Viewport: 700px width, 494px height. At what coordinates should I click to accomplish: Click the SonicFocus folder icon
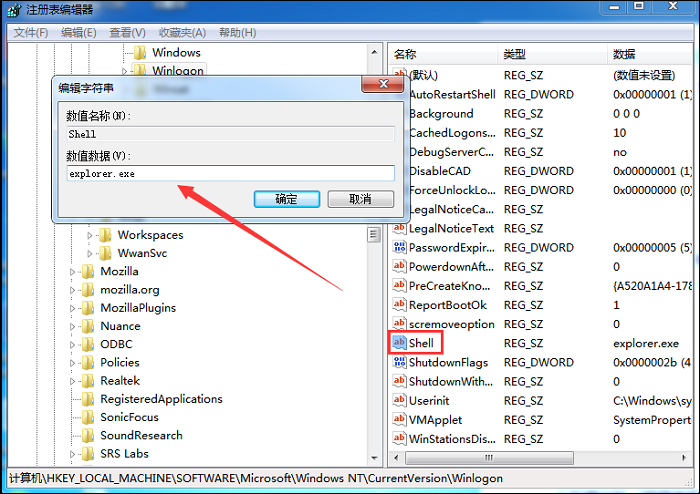88,417
